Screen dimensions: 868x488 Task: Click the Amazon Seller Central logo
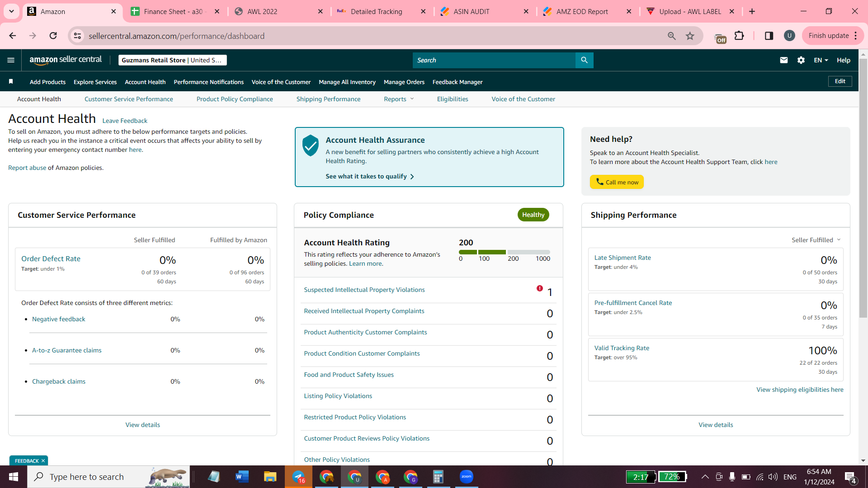coord(66,60)
